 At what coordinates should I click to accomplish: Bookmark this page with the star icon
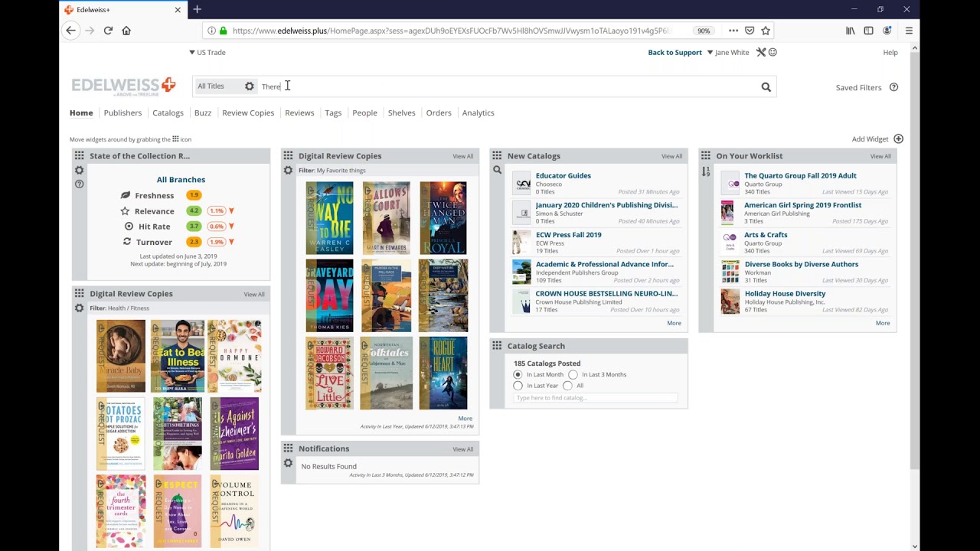pos(766,31)
